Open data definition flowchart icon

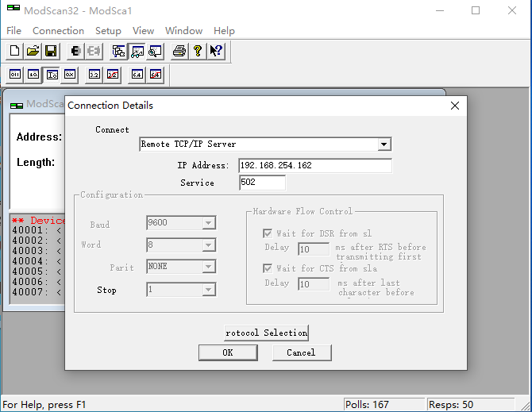point(119,52)
